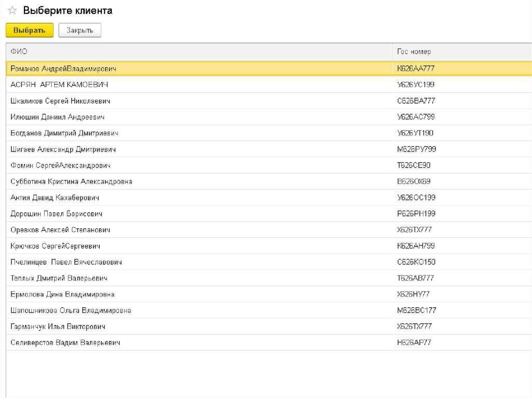Click plate number У626ОС199
The height and width of the screenshot is (398, 532).
click(416, 197)
